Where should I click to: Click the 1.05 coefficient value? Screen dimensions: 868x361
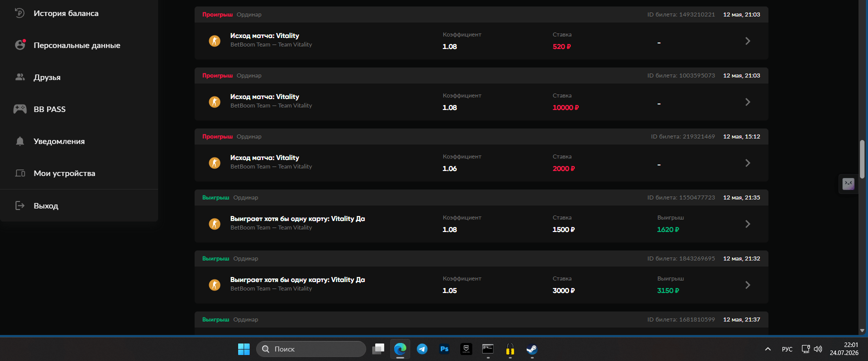[450, 290]
